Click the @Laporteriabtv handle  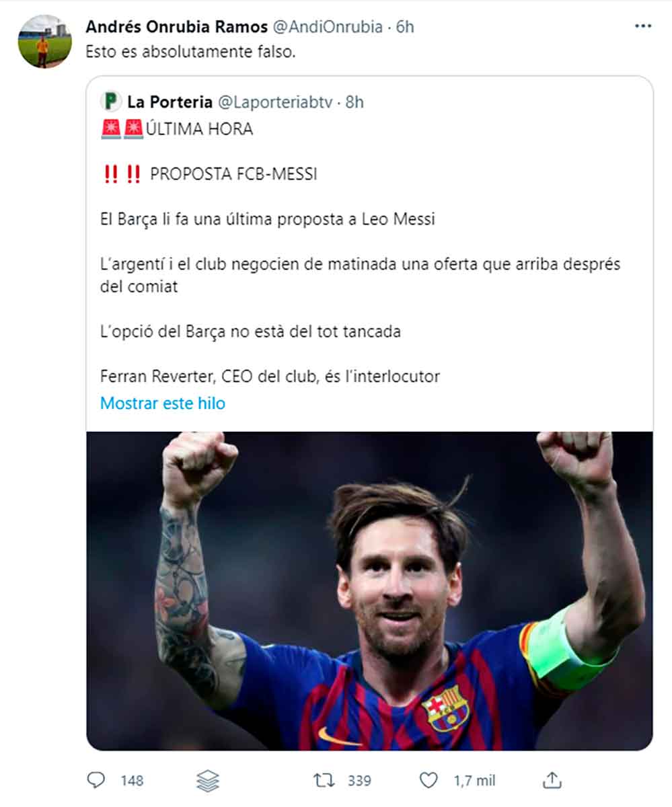click(x=275, y=102)
